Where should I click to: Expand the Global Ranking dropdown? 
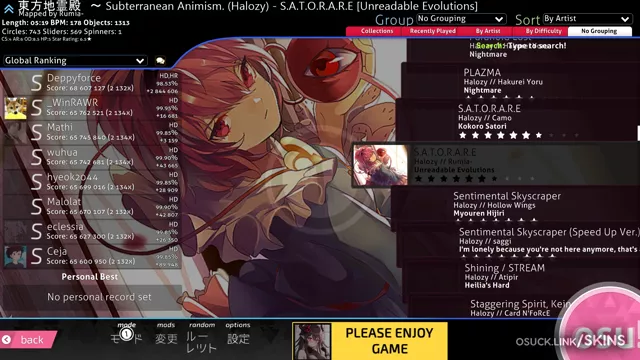[75, 61]
